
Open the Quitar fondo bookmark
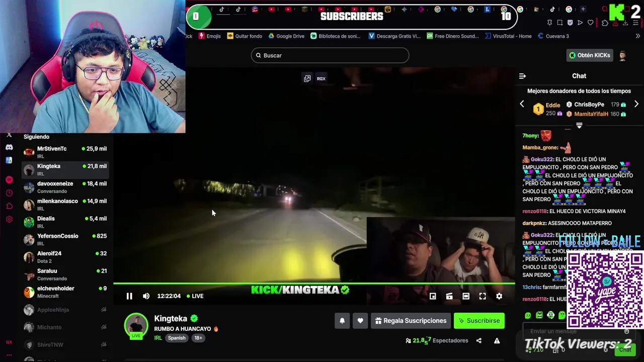pos(245,36)
